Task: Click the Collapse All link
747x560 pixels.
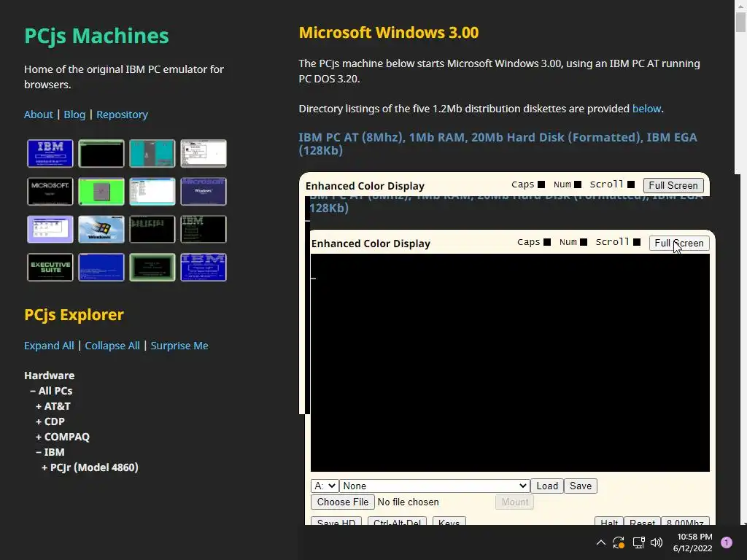Action: [x=112, y=346]
